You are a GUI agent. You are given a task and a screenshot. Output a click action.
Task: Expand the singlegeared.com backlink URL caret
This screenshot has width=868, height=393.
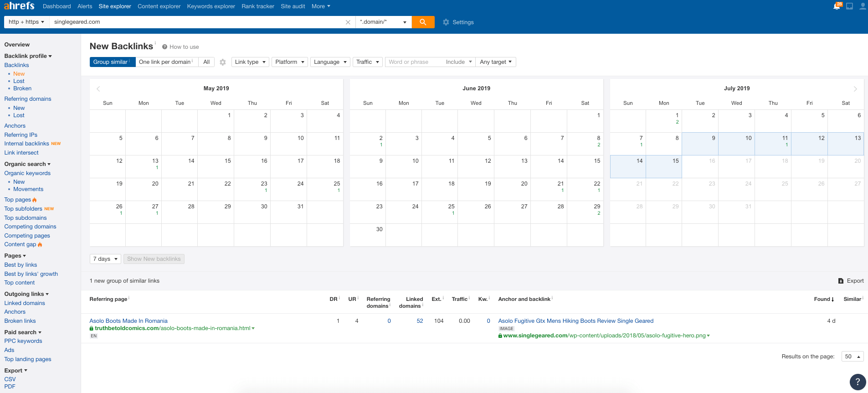(x=708, y=336)
